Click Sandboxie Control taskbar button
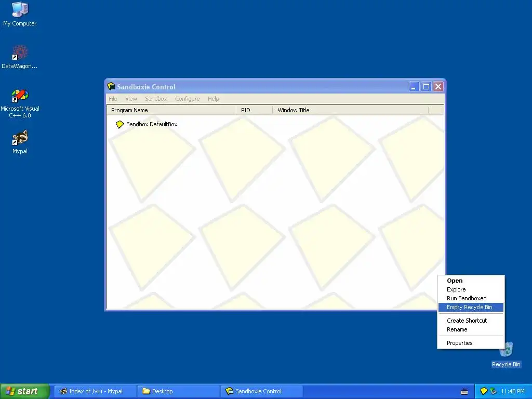Screen dimensions: 532x399 click(x=262, y=391)
